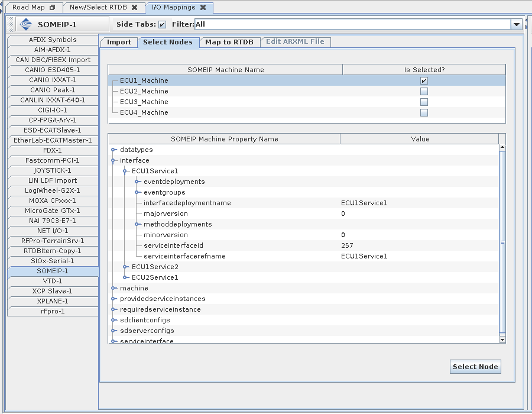Open the SIOx-Serial-1 side tab
This screenshot has width=532, height=414.
pos(53,261)
